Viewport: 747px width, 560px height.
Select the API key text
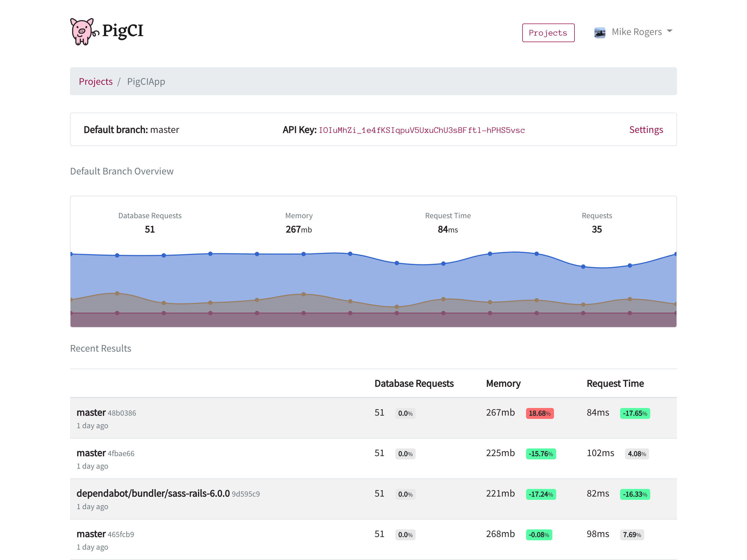click(x=421, y=130)
